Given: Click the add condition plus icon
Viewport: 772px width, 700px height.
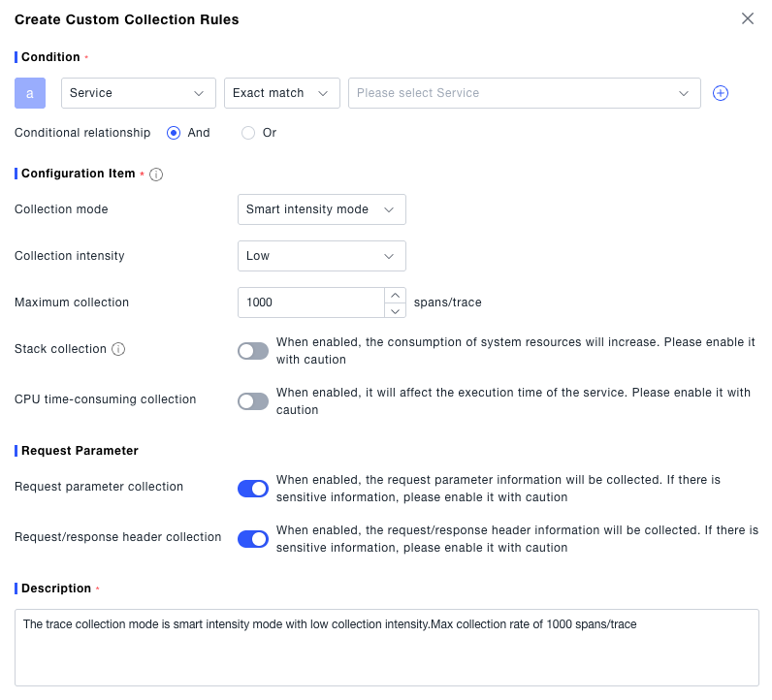Looking at the screenshot, I should click(721, 93).
